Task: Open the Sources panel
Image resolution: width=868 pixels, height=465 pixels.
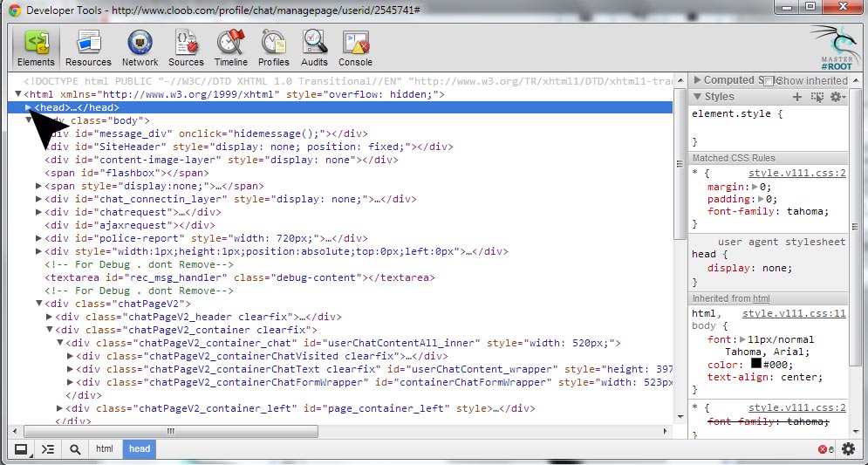Action: click(186, 48)
